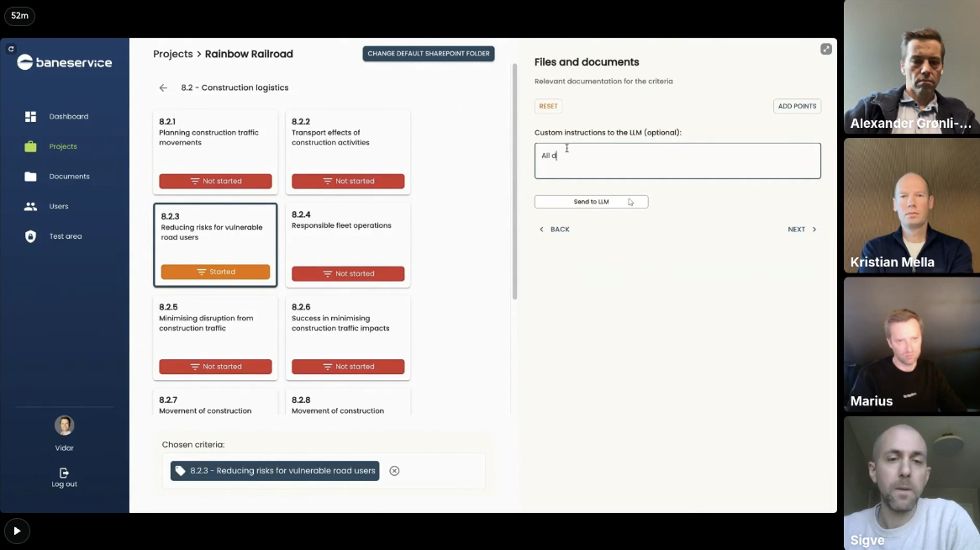Viewport: 980px width, 550px height.
Task: Click Not started status on 8.2.4
Action: [x=348, y=274]
